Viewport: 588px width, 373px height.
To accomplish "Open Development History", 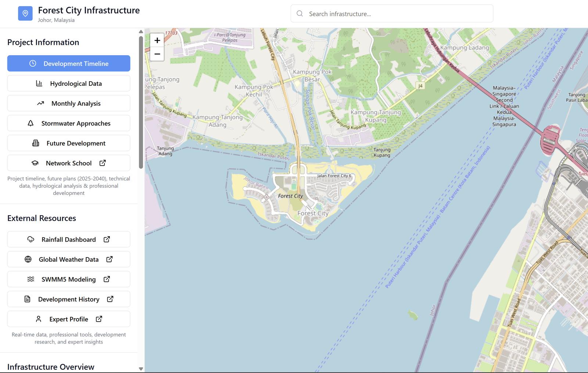I will tap(69, 299).
